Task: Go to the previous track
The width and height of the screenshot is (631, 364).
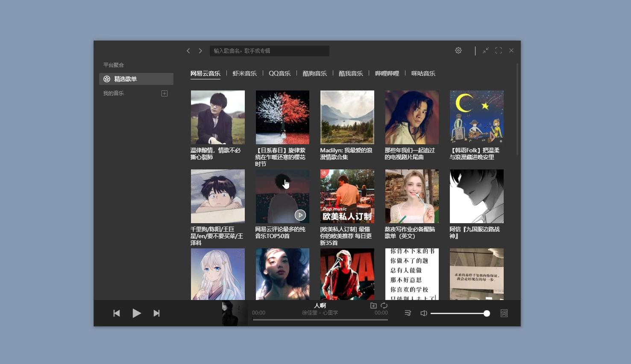Action: click(116, 313)
